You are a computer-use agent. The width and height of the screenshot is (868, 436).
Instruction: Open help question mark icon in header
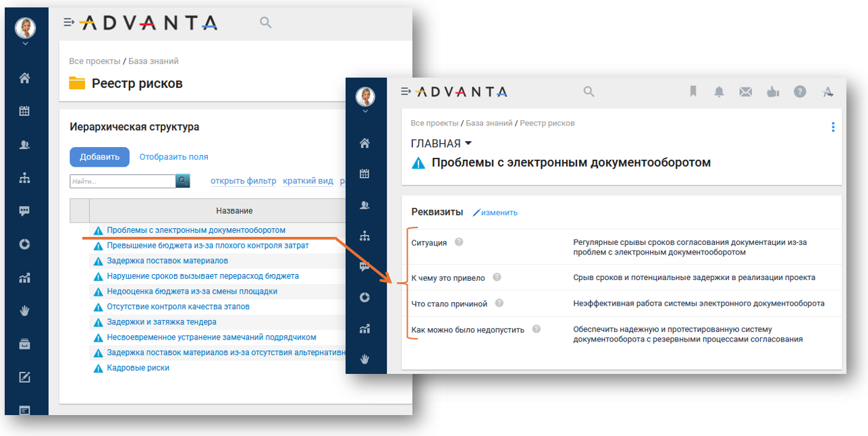(800, 92)
